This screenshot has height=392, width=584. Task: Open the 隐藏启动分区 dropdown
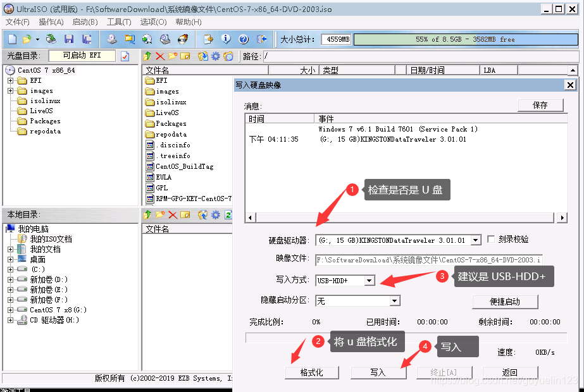(x=395, y=301)
